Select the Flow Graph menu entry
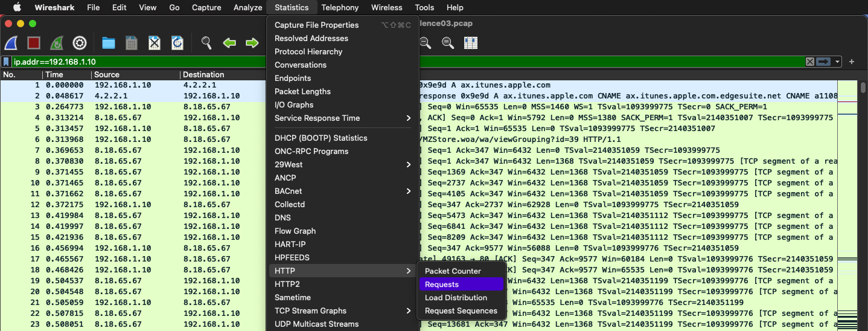Viewport: 868px width, 331px height. coord(343,231)
